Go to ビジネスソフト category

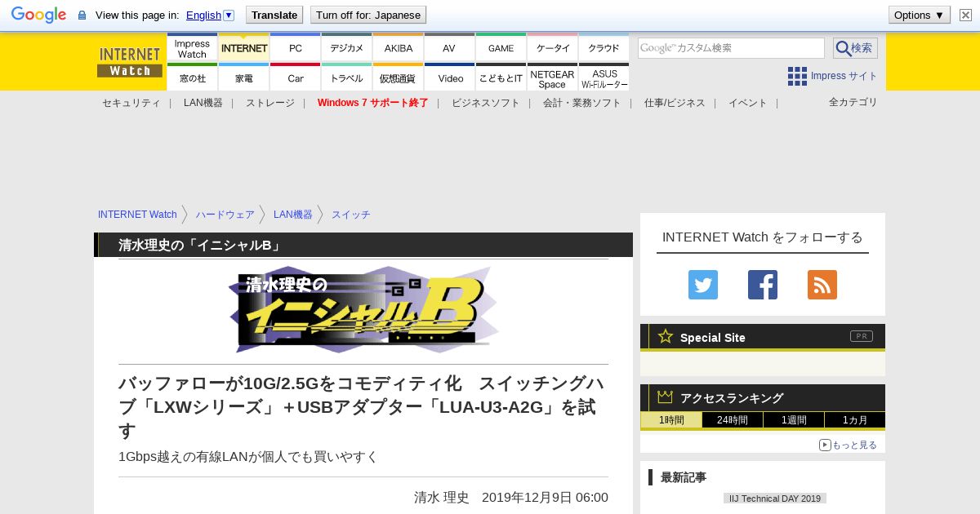[485, 103]
